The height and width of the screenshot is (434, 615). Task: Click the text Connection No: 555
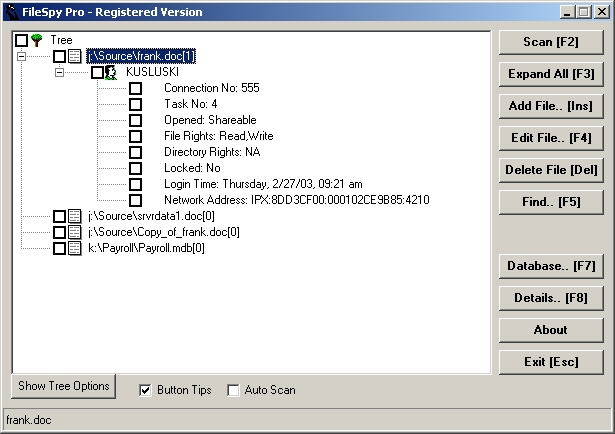pyautogui.click(x=212, y=88)
